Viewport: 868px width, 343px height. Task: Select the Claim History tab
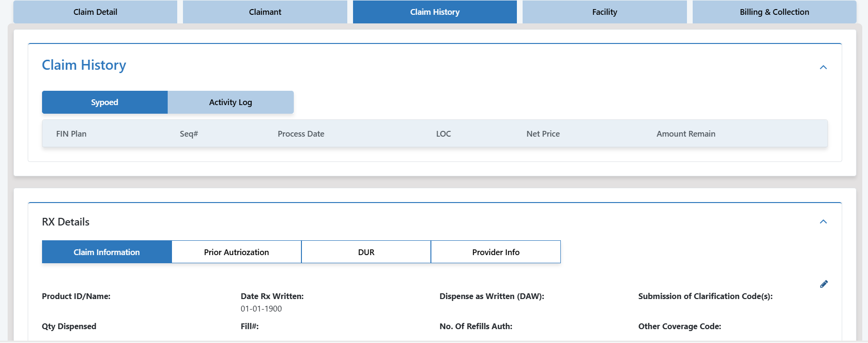435,12
